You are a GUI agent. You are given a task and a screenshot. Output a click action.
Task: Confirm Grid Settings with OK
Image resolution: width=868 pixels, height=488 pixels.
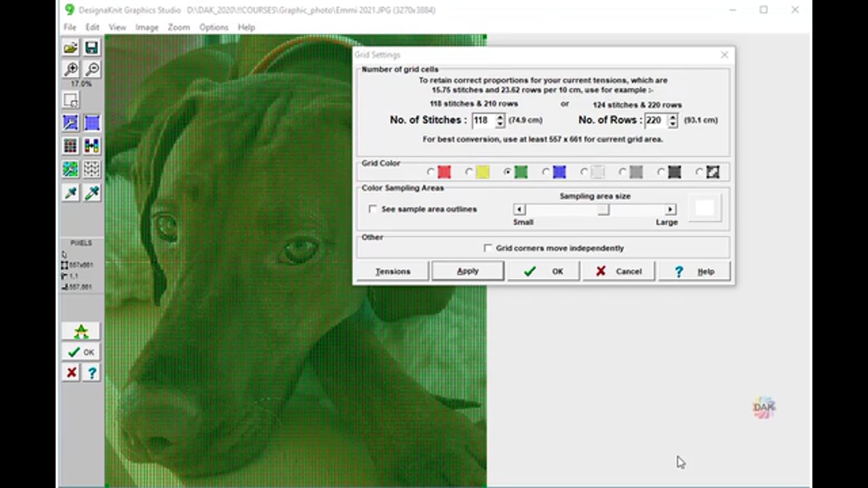tap(543, 271)
